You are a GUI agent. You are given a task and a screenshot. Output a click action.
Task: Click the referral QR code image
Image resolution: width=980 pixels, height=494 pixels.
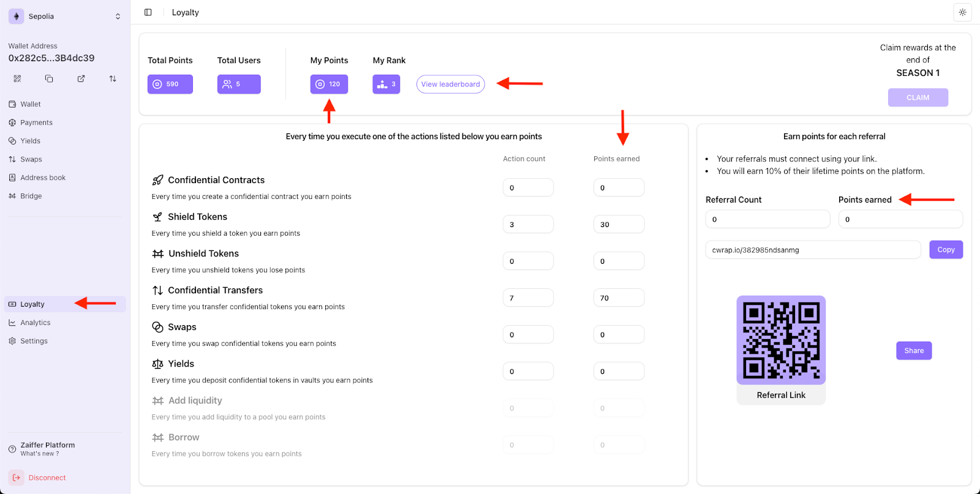[781, 340]
